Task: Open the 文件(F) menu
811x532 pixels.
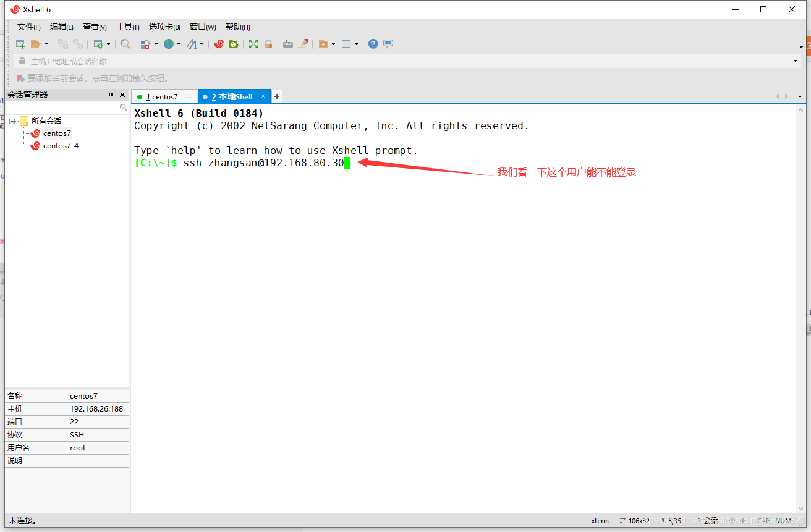Action: [x=29, y=27]
